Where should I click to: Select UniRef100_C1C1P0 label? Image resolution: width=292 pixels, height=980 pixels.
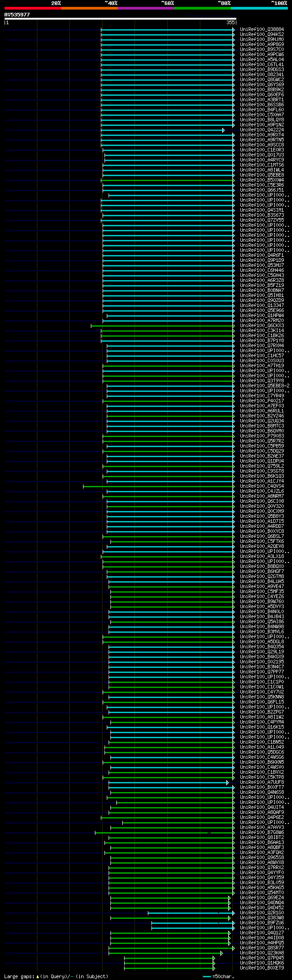tap(262, 682)
